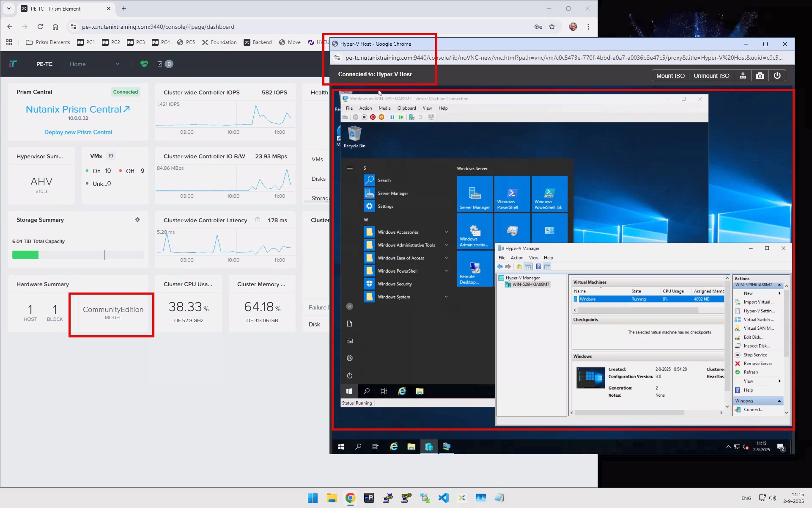The height and width of the screenshot is (508, 812).
Task: Click Connect... in Windows actions
Action: click(x=754, y=410)
